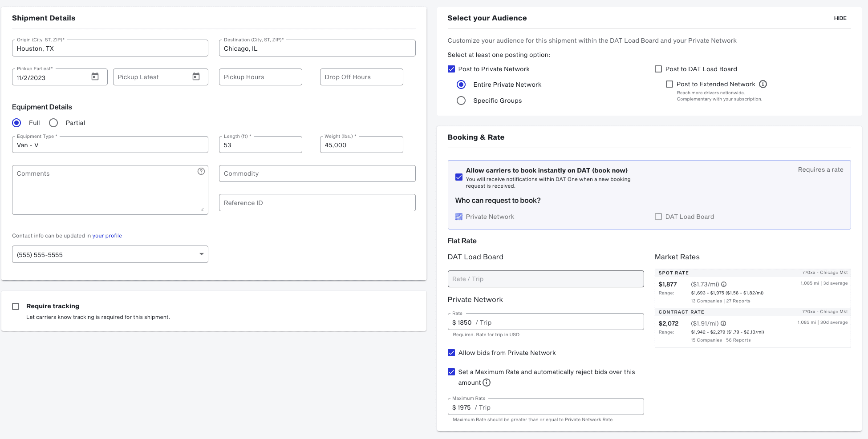
Task: Open the Pickup Latest calendar icon
Action: click(196, 77)
